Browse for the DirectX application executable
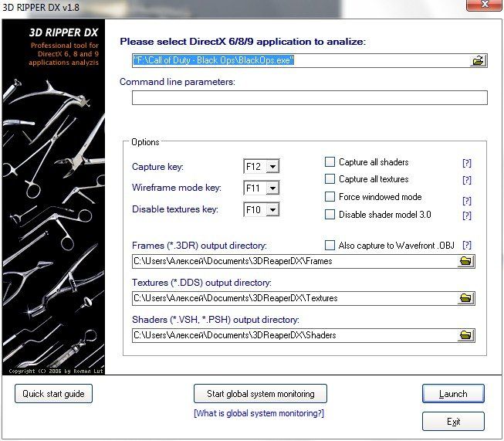Screen dimensions: 504x441 click(x=478, y=60)
